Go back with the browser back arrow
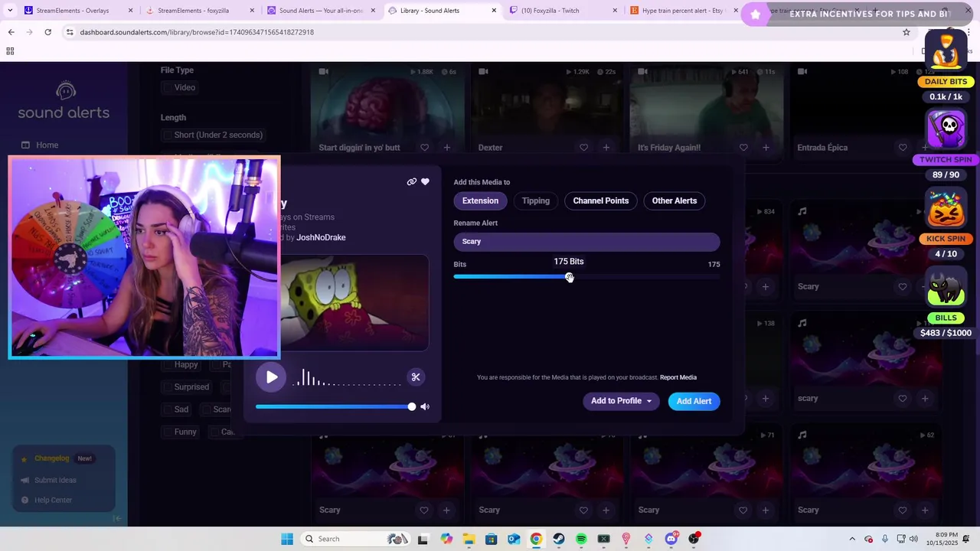The height and width of the screenshot is (551, 980). (x=11, y=32)
